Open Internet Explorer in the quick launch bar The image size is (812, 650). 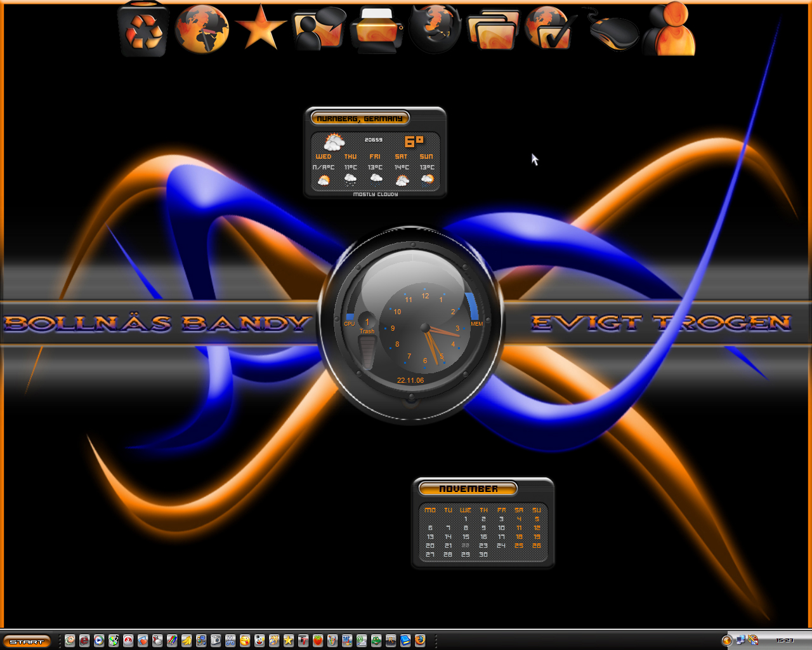pos(84,640)
